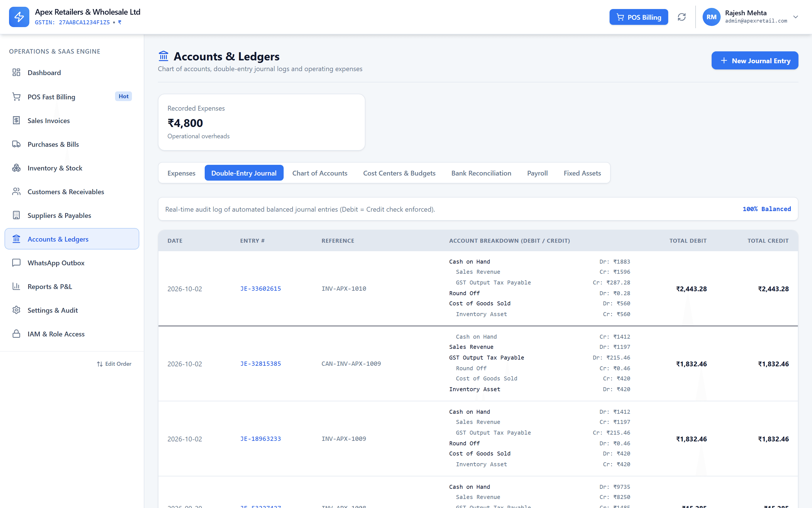Click the Accounts & Ledgers bank icon in sidebar
Viewport: 812px width, 508px height.
16,239
